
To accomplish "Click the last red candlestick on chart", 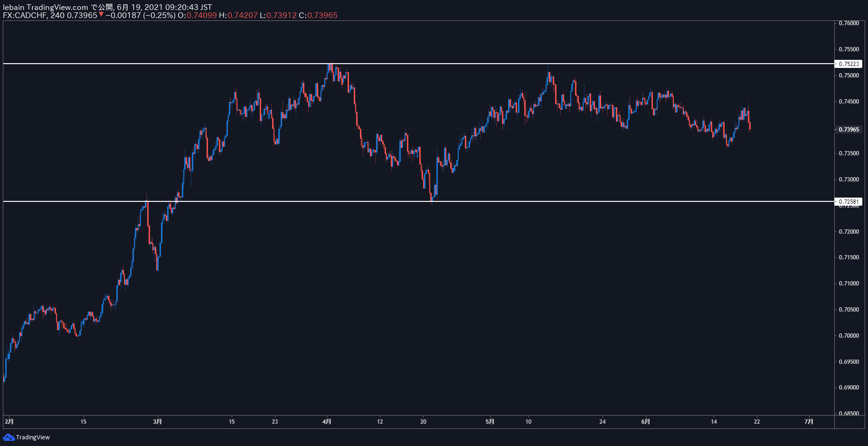I will point(750,126).
